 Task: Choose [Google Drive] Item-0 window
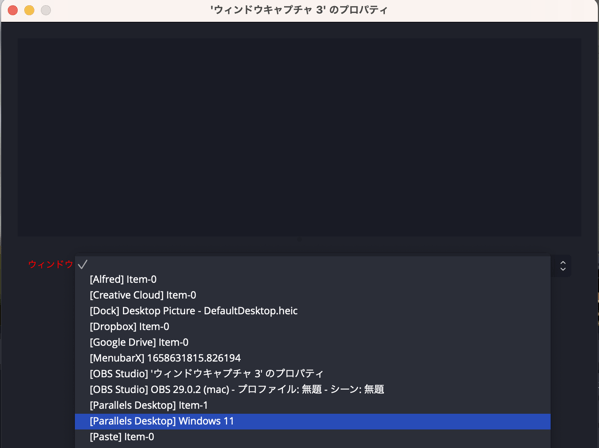point(312,342)
